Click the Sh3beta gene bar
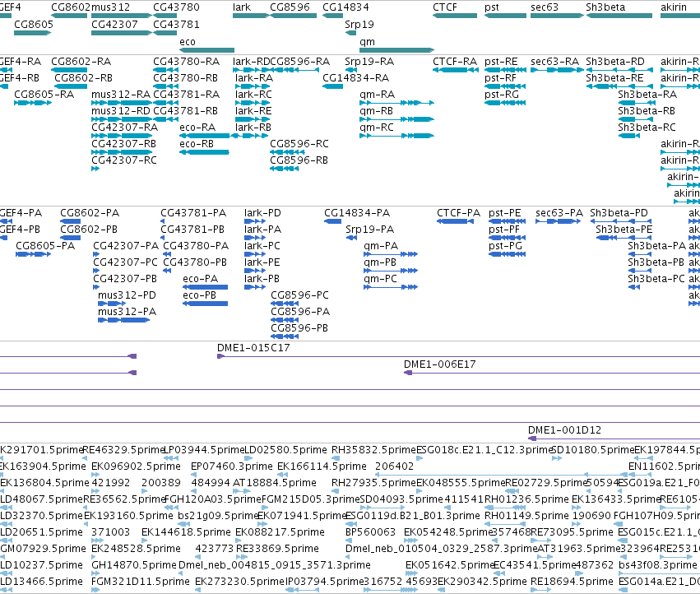 click(619, 16)
